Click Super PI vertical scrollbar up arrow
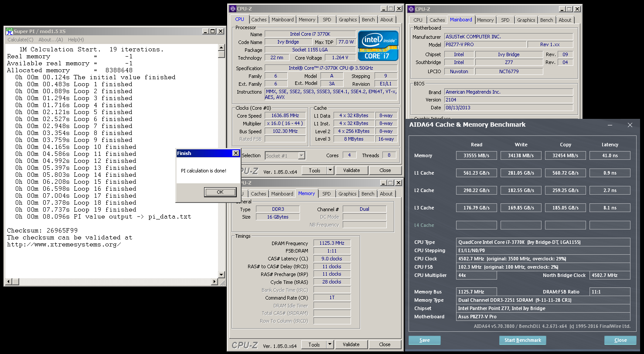The width and height of the screenshot is (644, 354). coord(221,47)
